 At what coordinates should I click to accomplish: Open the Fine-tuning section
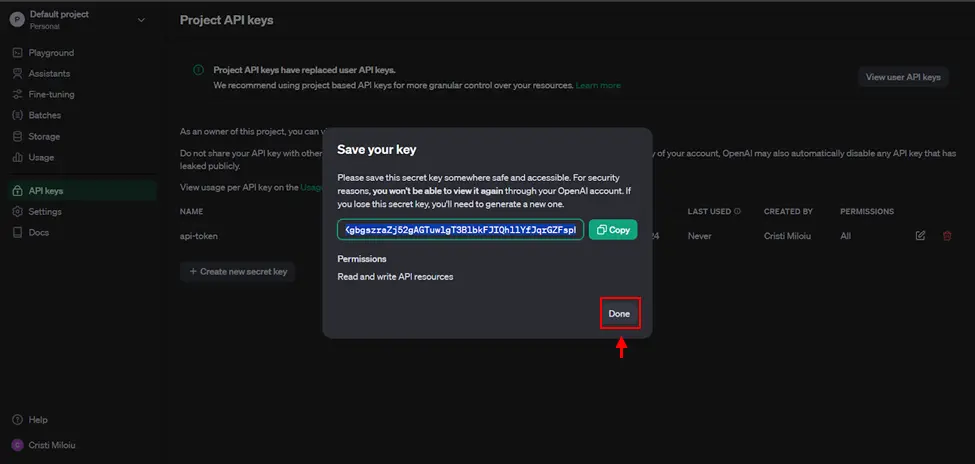coord(51,95)
